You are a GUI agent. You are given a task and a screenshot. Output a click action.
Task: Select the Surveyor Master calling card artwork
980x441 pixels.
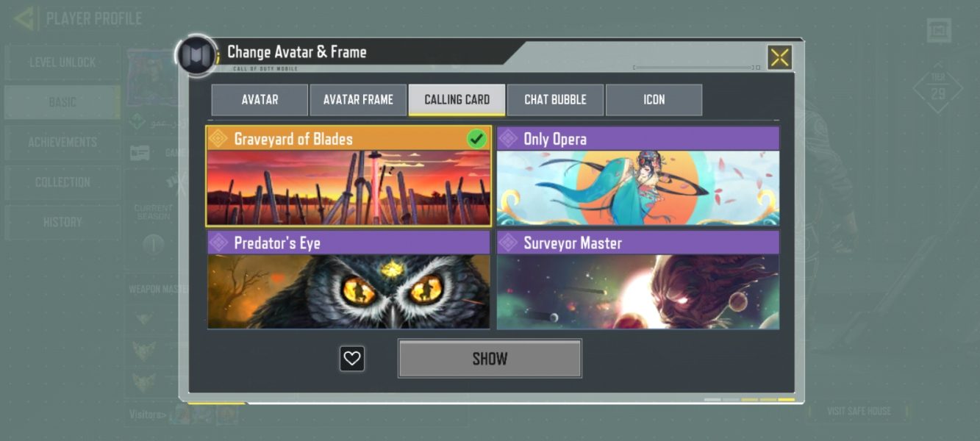tap(638, 292)
